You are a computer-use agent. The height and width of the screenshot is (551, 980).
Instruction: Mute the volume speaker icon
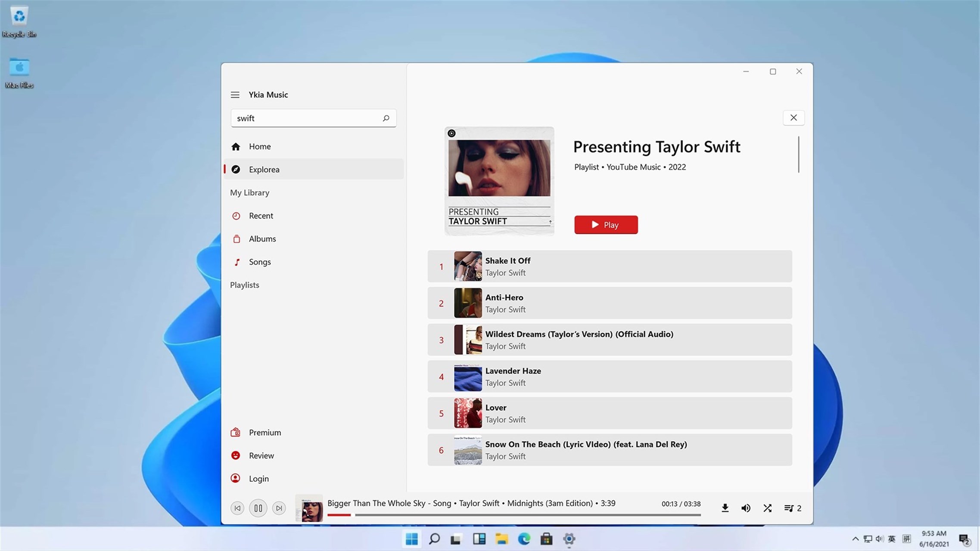[x=746, y=508]
